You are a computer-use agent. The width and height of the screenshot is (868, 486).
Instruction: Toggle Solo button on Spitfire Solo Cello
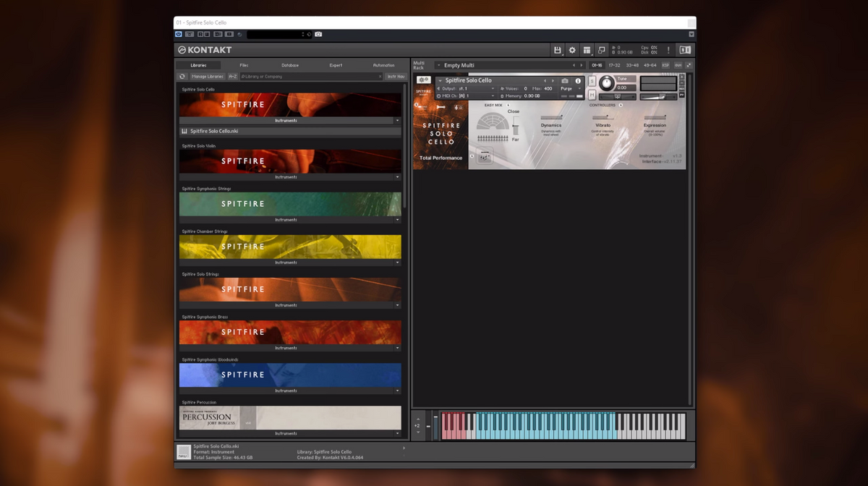click(x=592, y=80)
